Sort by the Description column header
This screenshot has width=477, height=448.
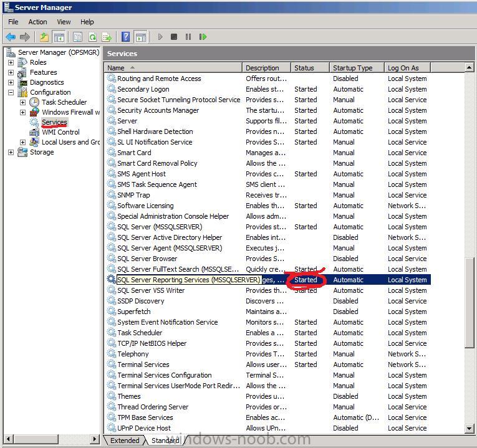266,68
